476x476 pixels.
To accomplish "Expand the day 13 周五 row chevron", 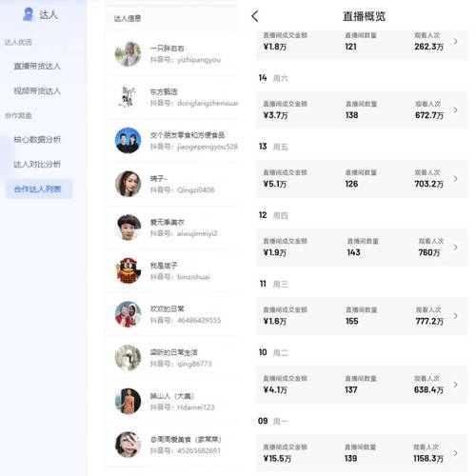I will (456, 178).
